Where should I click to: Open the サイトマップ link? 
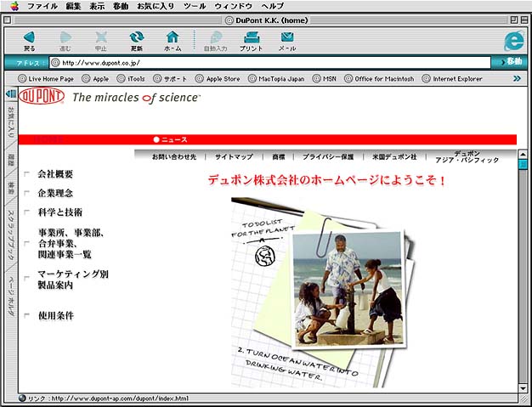(x=234, y=157)
